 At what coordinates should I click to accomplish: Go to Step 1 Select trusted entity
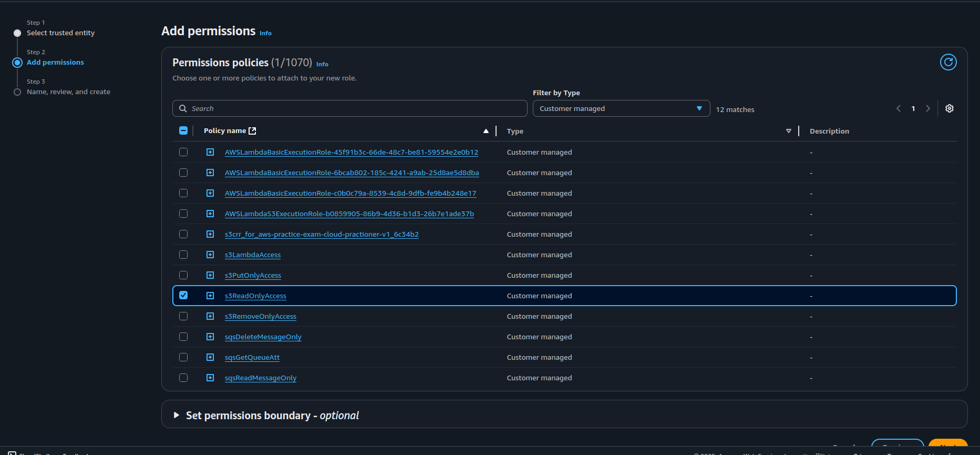point(60,33)
